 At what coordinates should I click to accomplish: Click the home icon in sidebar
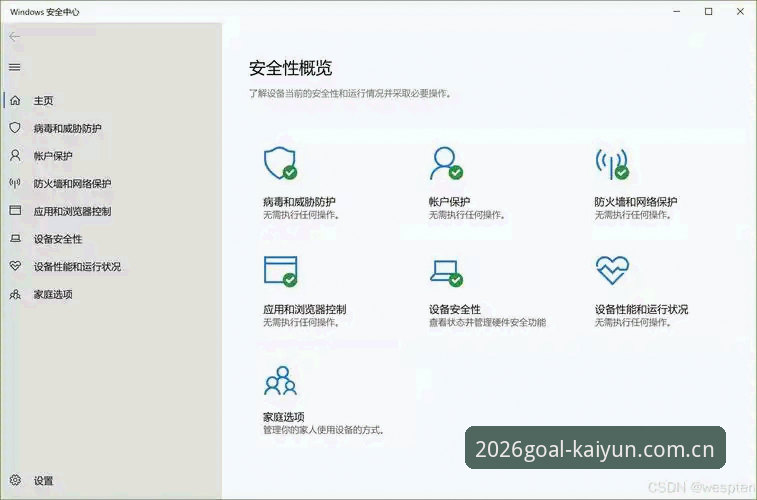coord(15,100)
